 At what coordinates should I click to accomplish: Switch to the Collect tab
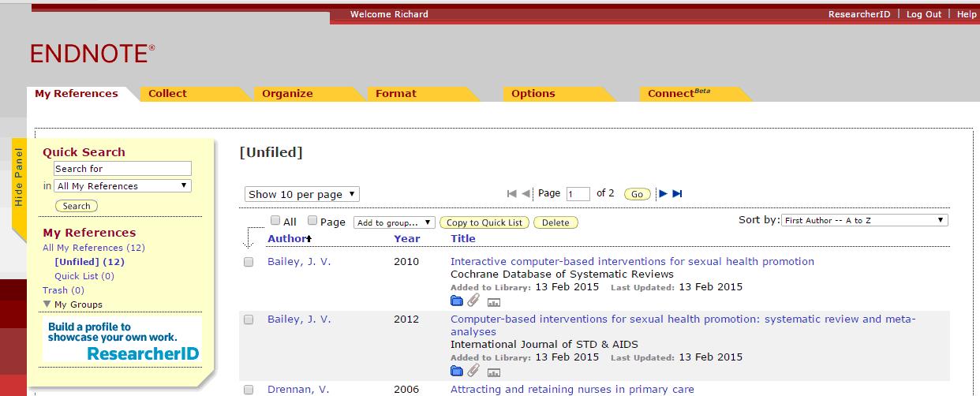click(x=167, y=93)
